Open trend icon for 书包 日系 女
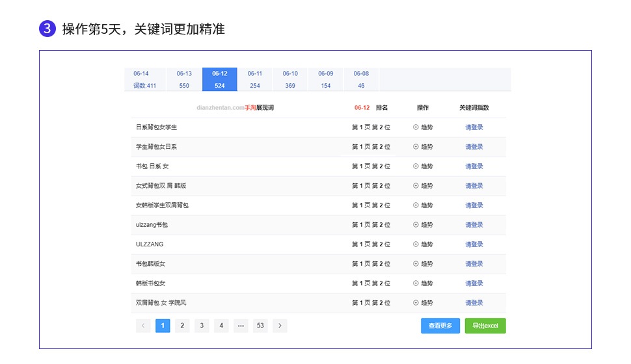 coord(416,166)
